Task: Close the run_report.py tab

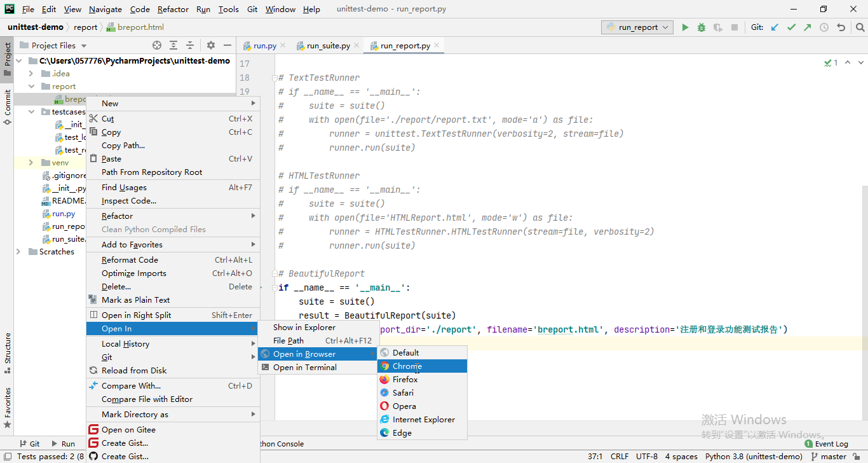Action: coord(437,46)
